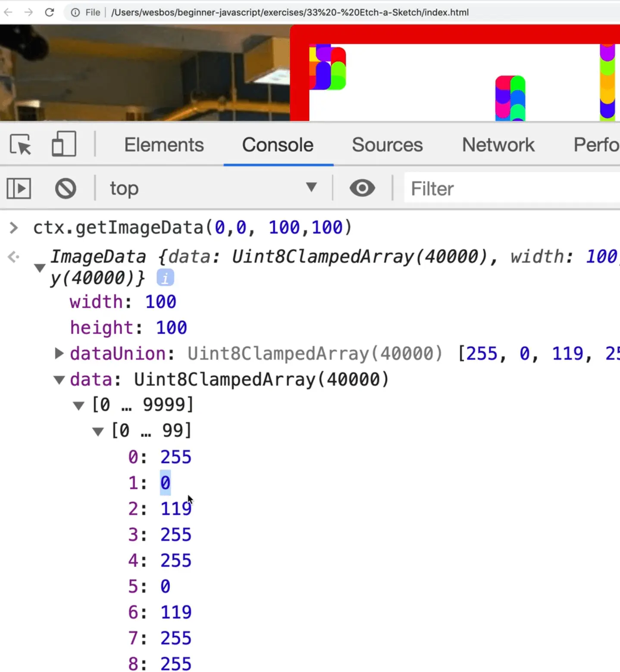Reload the Etch-a-Sketch page
The height and width of the screenshot is (672, 620).
[x=49, y=12]
